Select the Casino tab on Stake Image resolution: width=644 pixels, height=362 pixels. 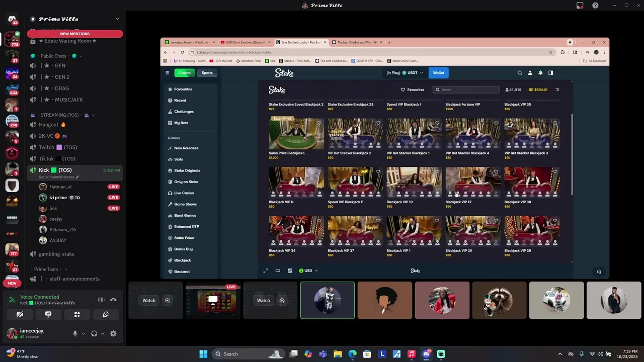(x=185, y=73)
